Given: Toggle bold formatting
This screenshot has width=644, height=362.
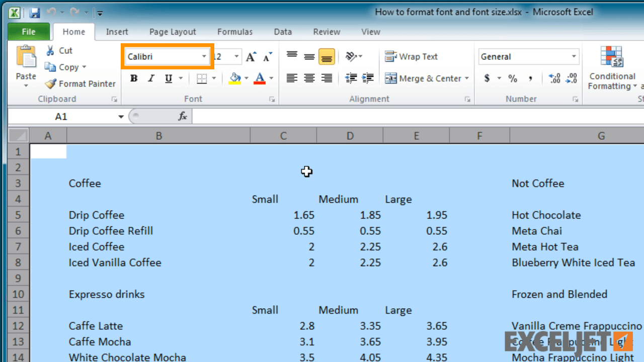Looking at the screenshot, I should point(133,78).
